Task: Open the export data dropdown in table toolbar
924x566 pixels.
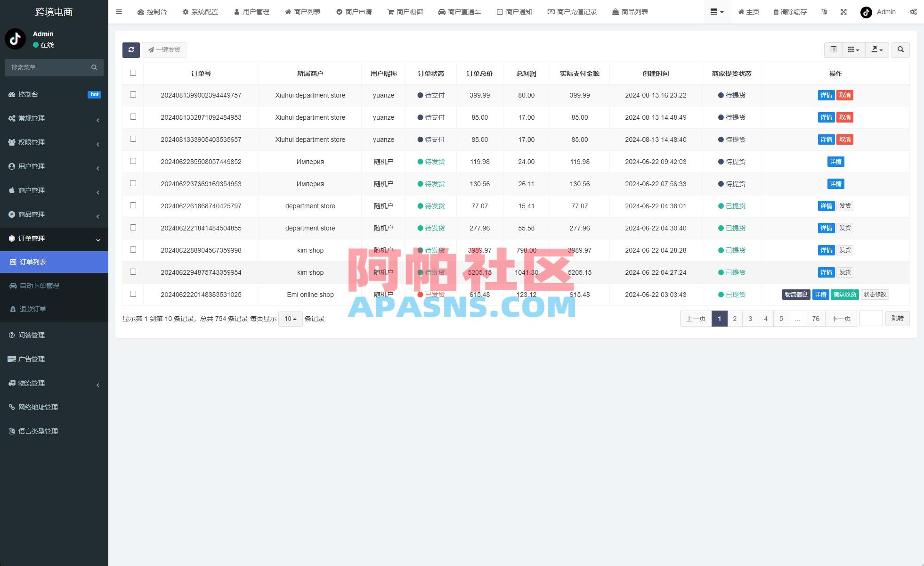Action: click(877, 49)
